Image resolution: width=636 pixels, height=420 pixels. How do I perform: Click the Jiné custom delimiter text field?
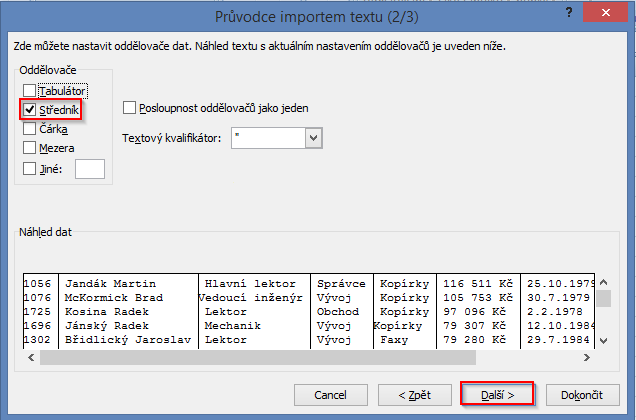tap(90, 169)
